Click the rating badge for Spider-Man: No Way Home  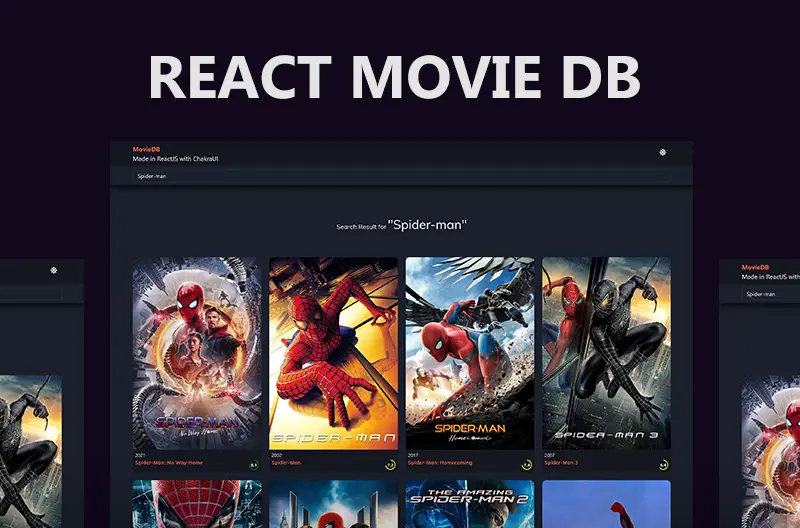[254, 465]
